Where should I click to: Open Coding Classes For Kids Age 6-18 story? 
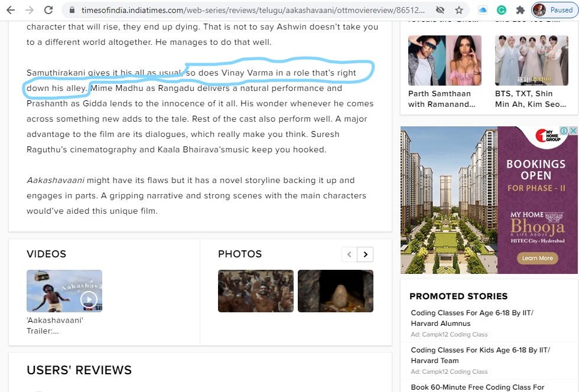pyautogui.click(x=480, y=355)
